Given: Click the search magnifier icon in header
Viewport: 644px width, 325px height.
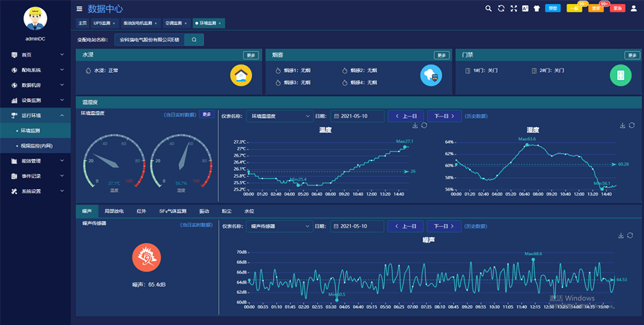Looking at the screenshot, I should point(489,8).
